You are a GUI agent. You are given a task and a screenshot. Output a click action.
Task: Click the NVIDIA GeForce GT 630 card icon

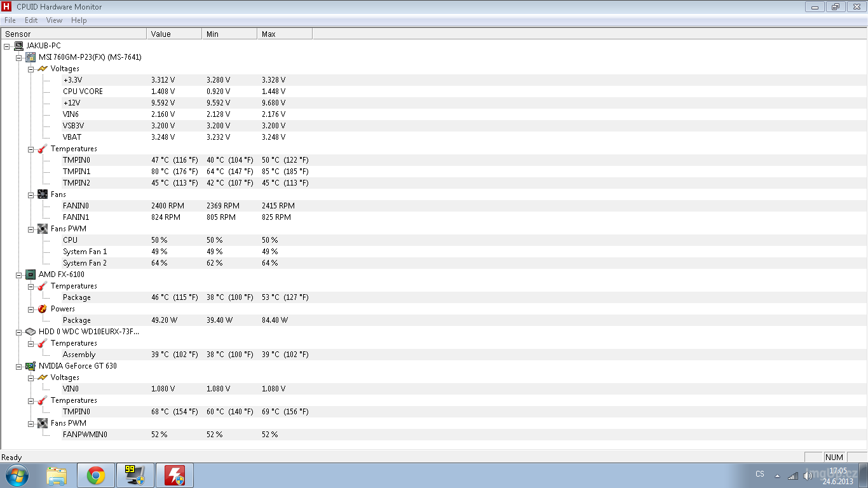click(31, 366)
